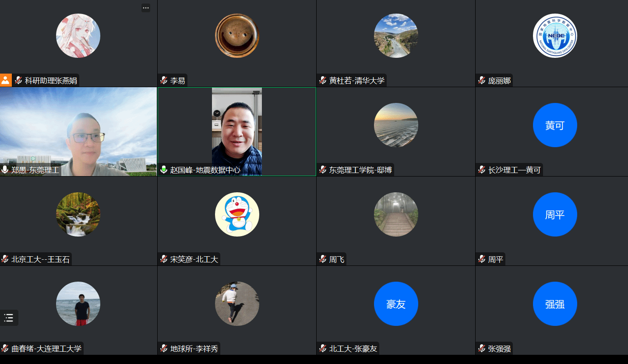Click the muted microphone icon beside 张强强
This screenshot has height=364, width=628.
482,348
